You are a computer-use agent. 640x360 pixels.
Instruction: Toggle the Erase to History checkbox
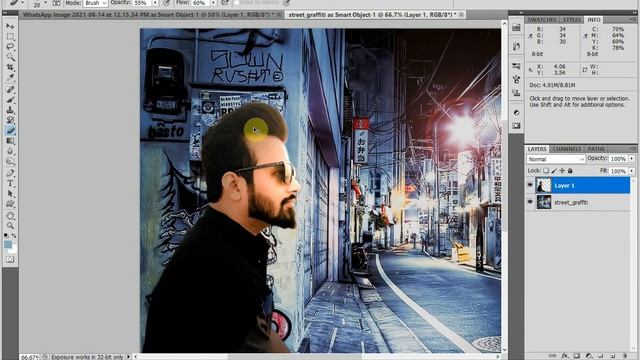(x=237, y=3)
